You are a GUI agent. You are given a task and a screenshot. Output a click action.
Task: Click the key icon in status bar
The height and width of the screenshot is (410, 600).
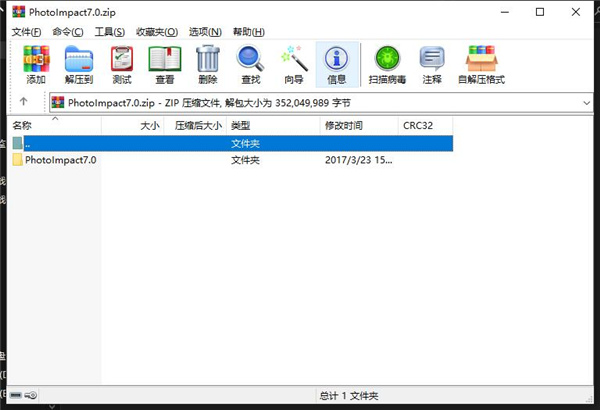[31, 395]
